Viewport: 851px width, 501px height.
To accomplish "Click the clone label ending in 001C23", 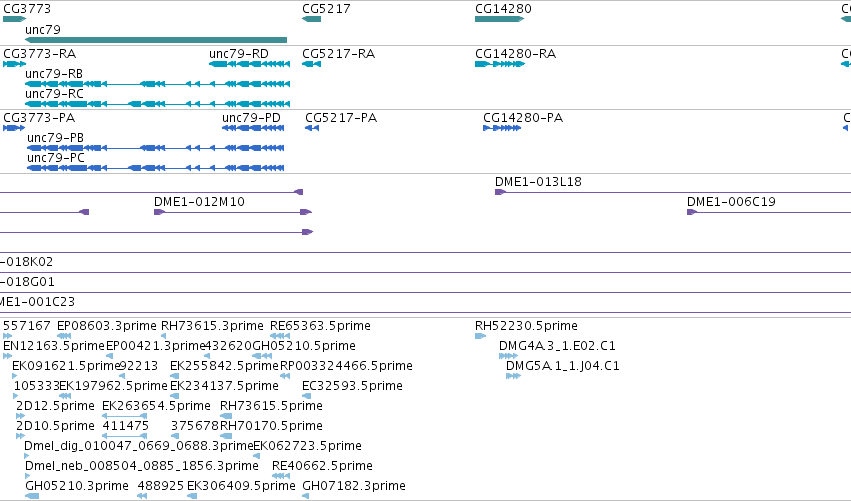I will click(x=37, y=302).
